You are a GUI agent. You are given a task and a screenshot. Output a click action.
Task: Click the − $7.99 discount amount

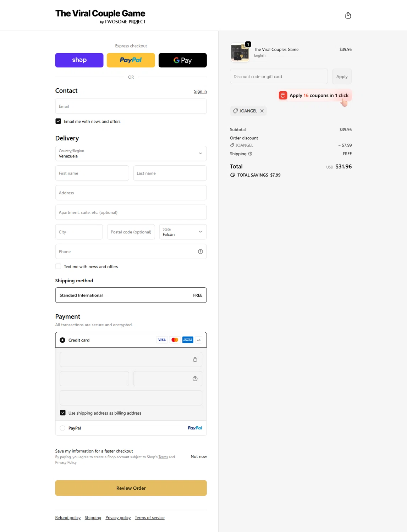[345, 145]
